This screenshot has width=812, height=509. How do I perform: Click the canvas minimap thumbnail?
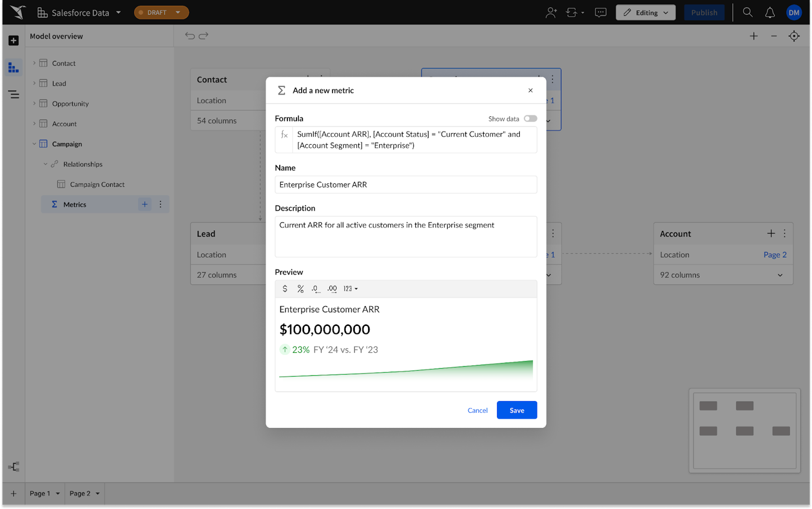(x=744, y=431)
